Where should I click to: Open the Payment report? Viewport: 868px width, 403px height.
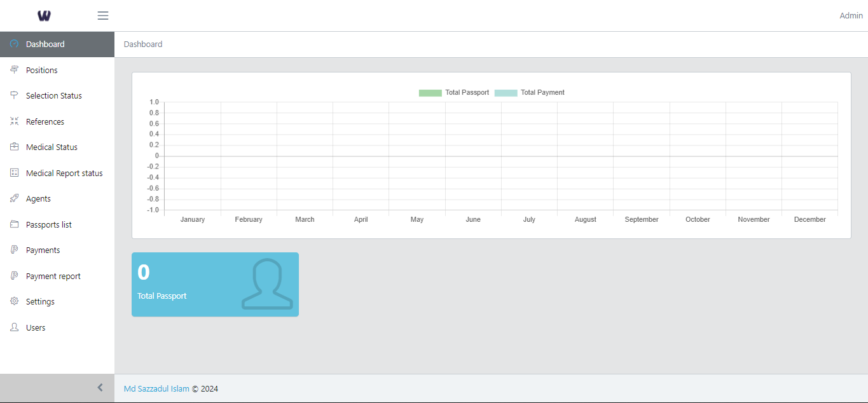pyautogui.click(x=57, y=276)
